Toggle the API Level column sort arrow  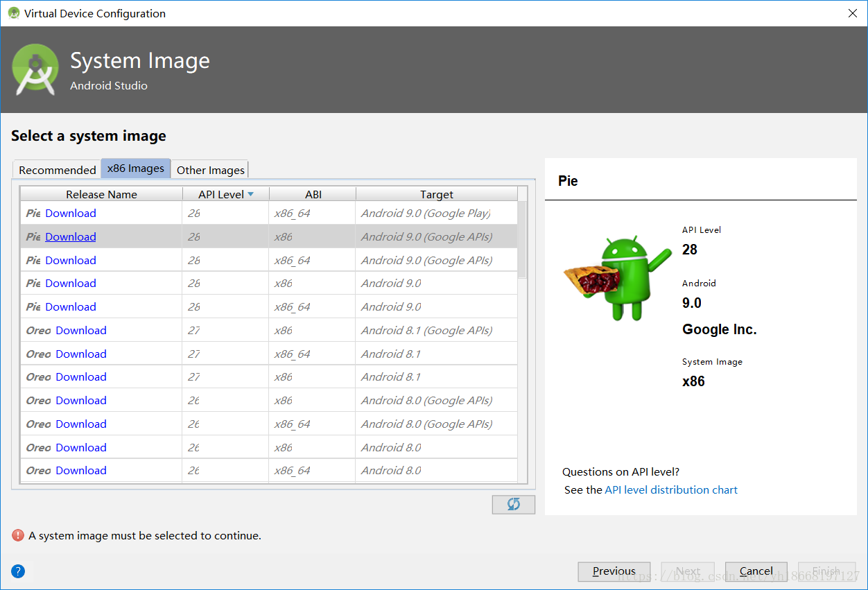point(250,194)
